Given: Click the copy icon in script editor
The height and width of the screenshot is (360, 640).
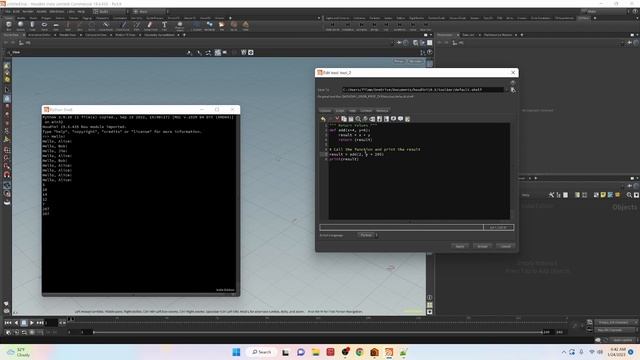Looking at the screenshot, I should pos(344,119).
